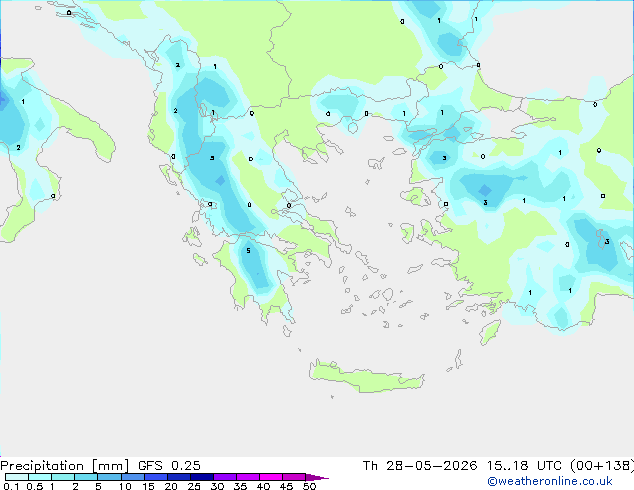Click the 0.1–0.5 mm legend color box
The height and width of the screenshot is (490, 634).
coord(17,477)
